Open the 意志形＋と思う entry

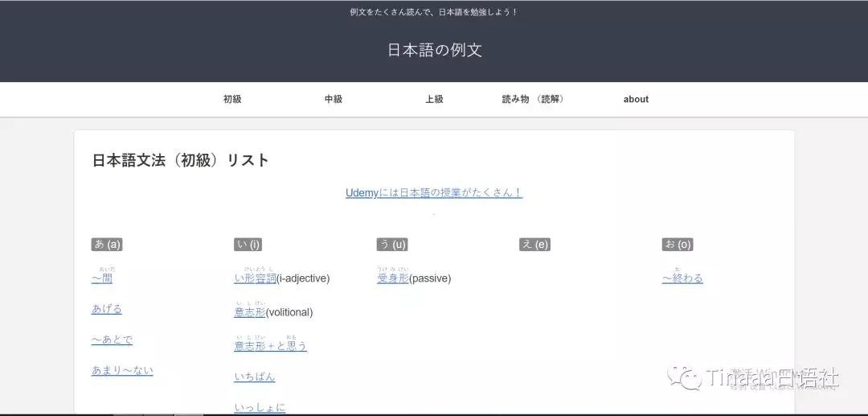click(270, 346)
